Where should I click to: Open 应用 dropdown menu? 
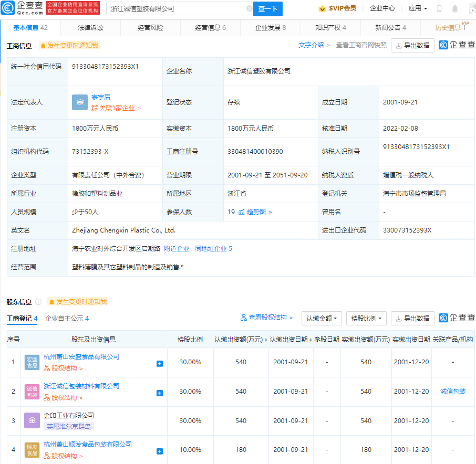(x=418, y=8)
